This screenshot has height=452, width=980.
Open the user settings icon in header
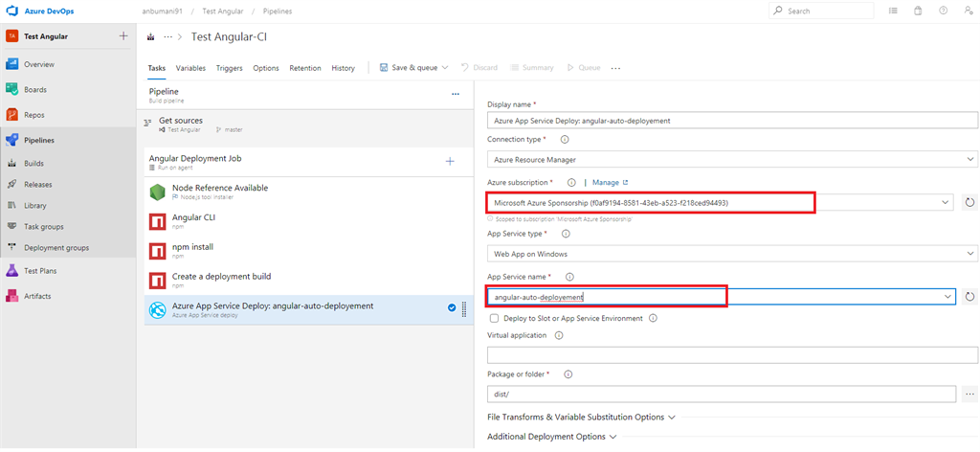click(969, 11)
